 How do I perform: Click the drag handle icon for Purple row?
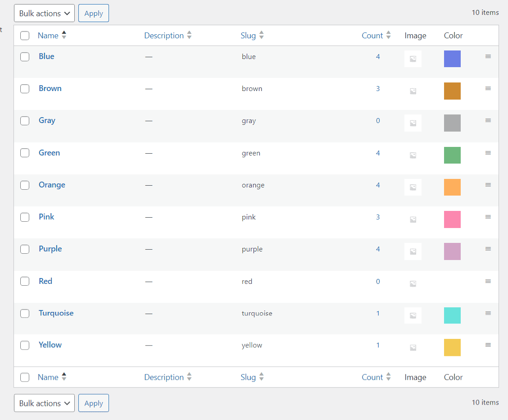click(x=488, y=249)
